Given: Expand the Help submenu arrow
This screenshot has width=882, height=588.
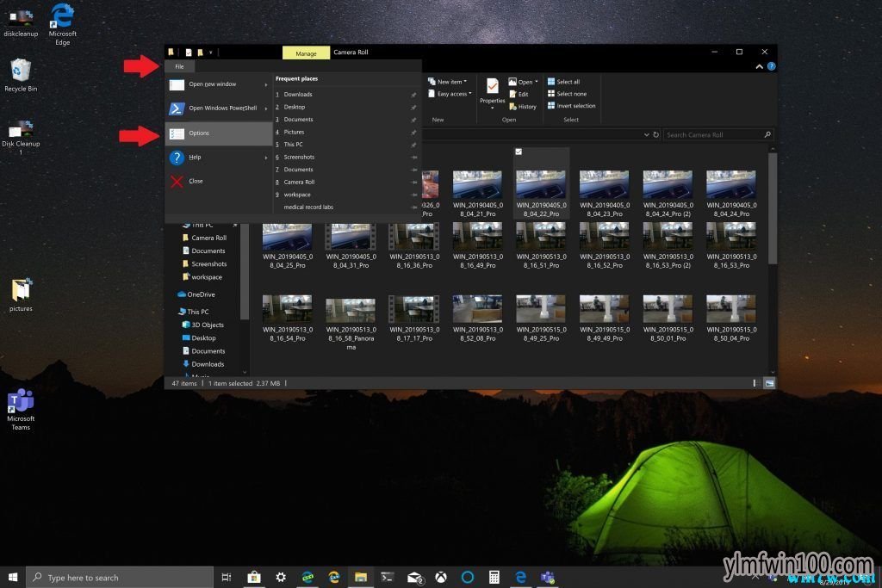Looking at the screenshot, I should (x=266, y=158).
